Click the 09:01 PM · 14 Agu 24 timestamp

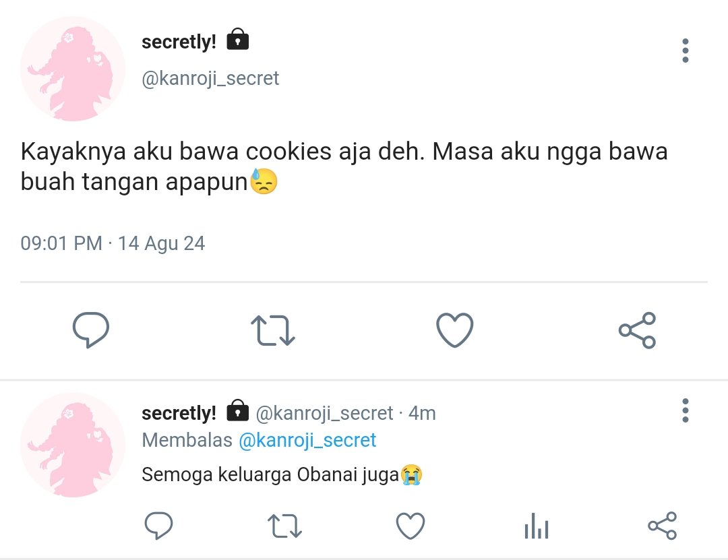(113, 243)
